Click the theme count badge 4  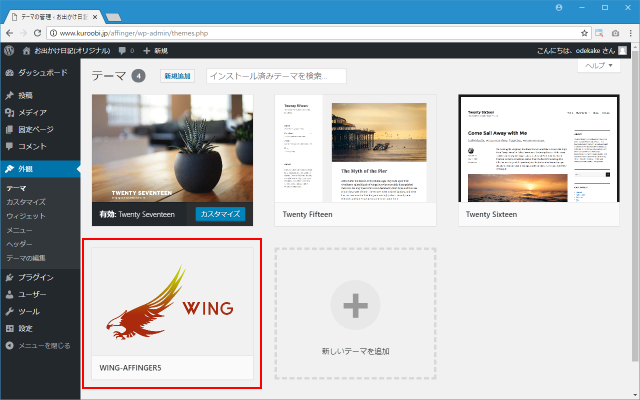138,76
